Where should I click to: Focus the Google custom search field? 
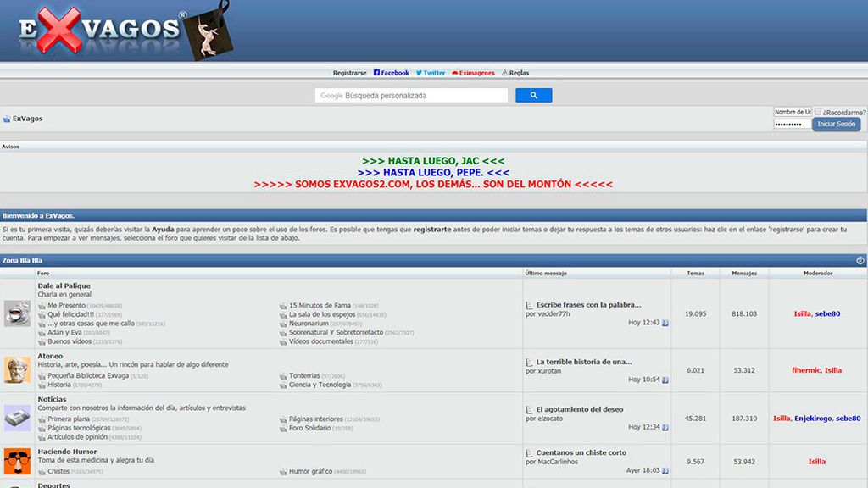(x=411, y=95)
